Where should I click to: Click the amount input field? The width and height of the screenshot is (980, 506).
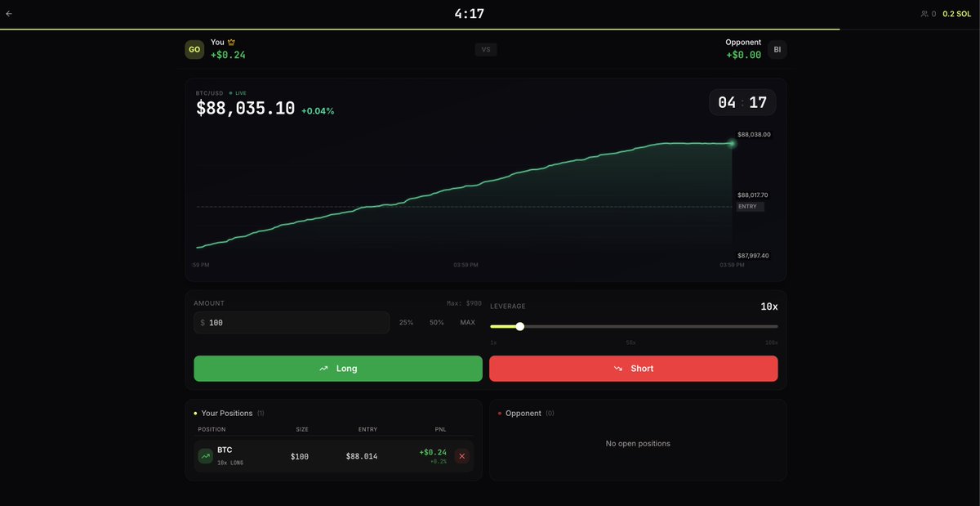292,323
